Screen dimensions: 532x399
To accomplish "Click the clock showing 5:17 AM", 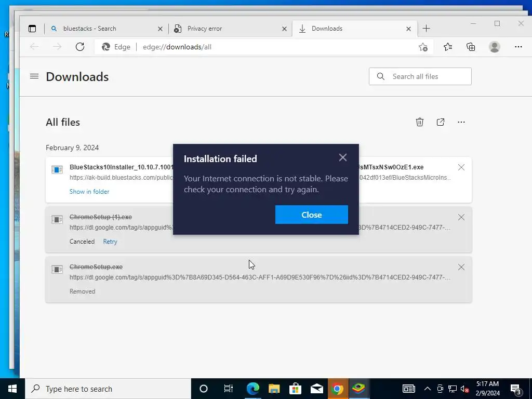I will click(x=487, y=384).
